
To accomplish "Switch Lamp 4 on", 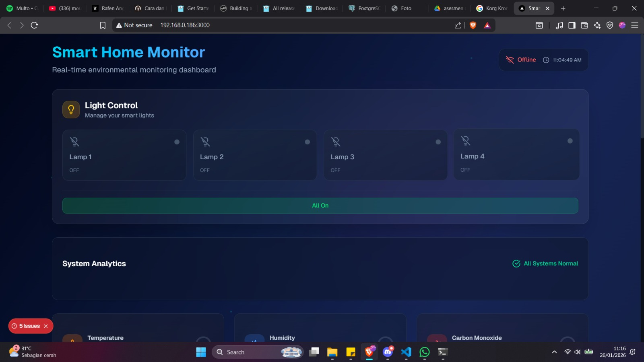I will pyautogui.click(x=516, y=154).
